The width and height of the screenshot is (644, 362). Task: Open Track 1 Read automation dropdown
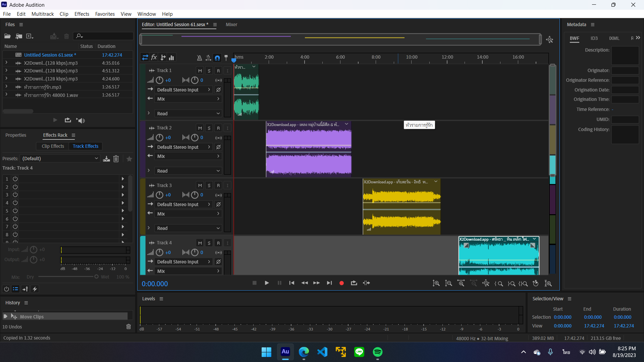(x=188, y=114)
